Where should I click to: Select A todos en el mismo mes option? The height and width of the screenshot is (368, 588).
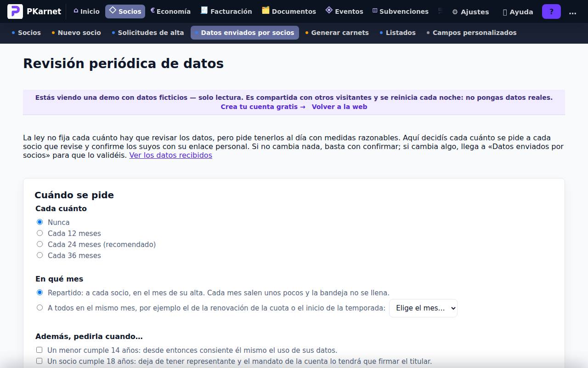[x=40, y=307]
